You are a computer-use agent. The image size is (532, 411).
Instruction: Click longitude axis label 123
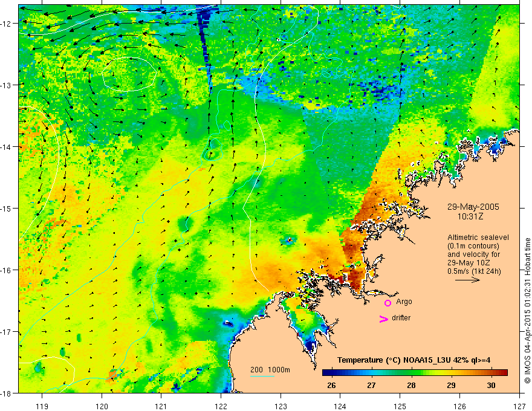pos(281,406)
